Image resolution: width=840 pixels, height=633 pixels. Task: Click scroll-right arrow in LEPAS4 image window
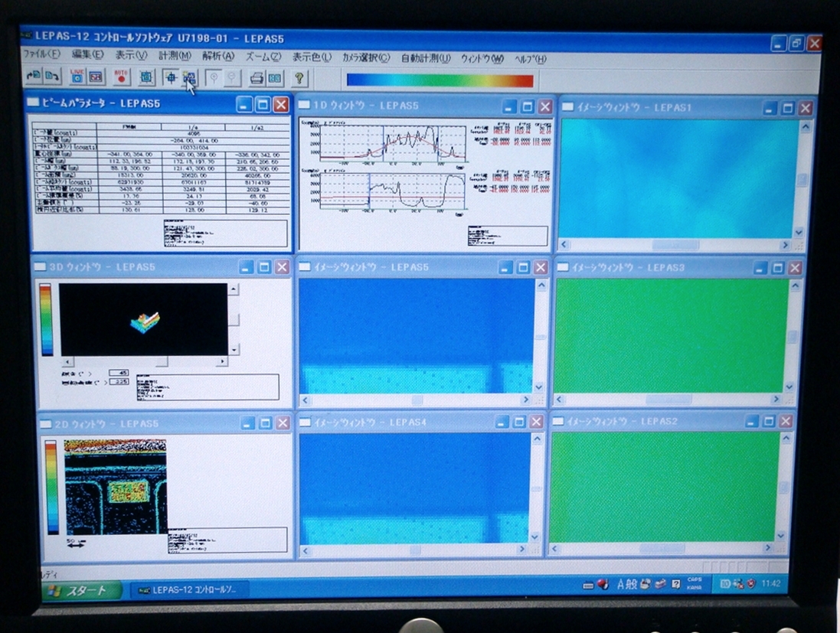[521, 549]
